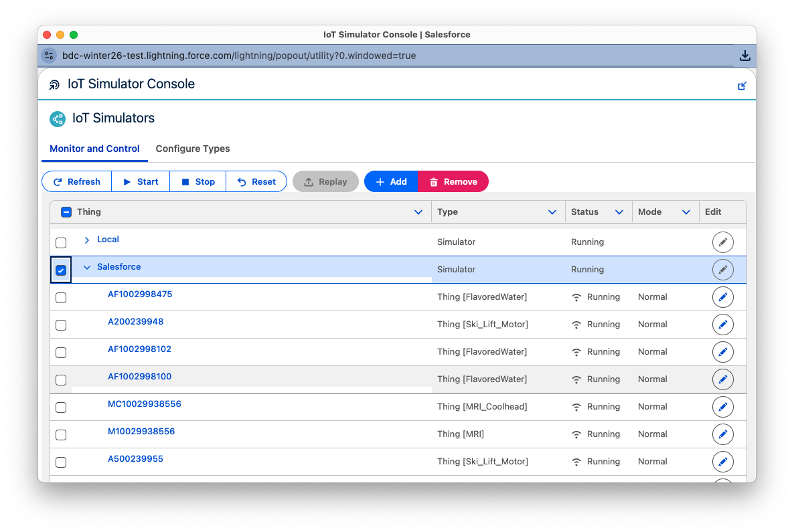Click the red Remove button
Viewport: 794px width, 532px height.
pyautogui.click(x=453, y=182)
